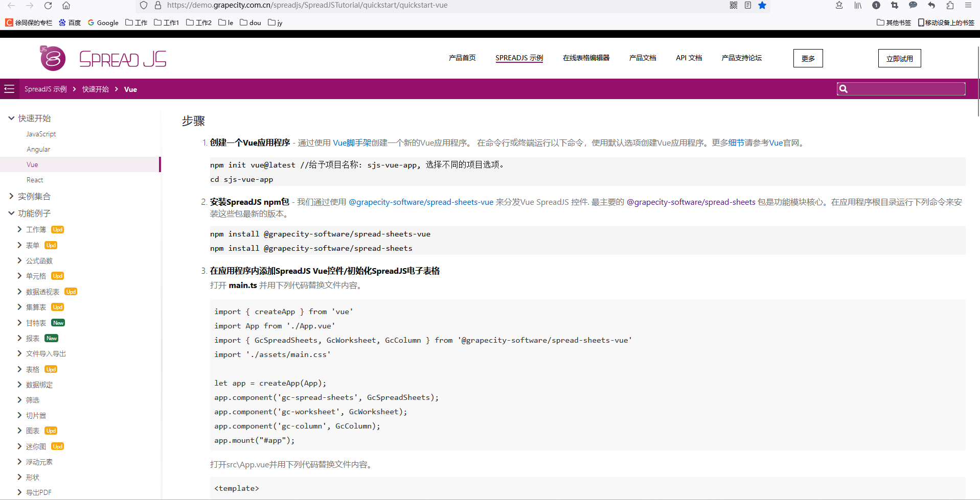Viewport: 980px width, 500px height.
Task: Collapse the 快速开始 tree section
Action: tap(11, 118)
